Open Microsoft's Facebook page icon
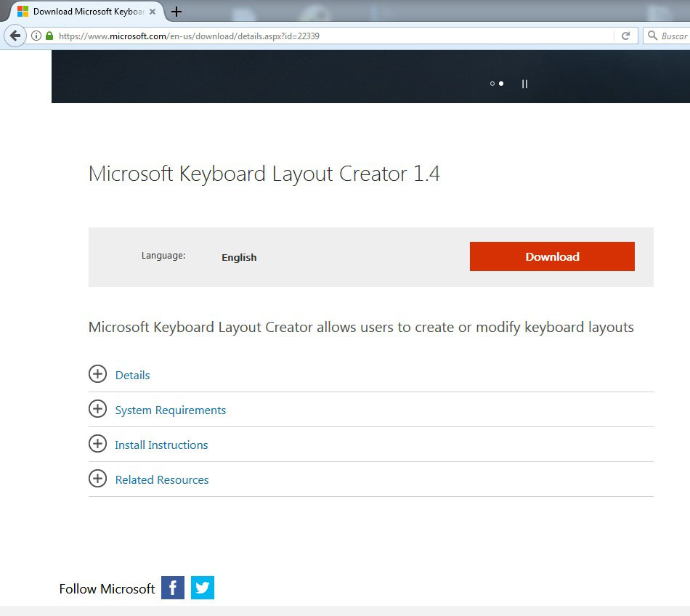This screenshot has width=690, height=616. point(173,588)
